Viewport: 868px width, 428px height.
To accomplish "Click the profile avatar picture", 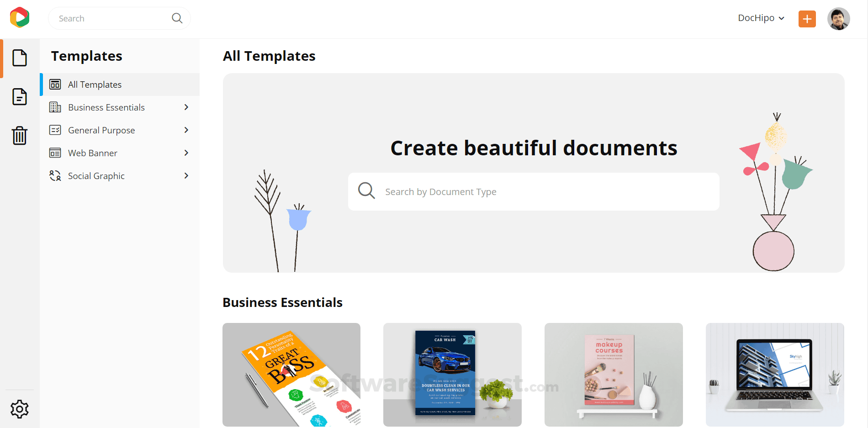I will [x=839, y=18].
